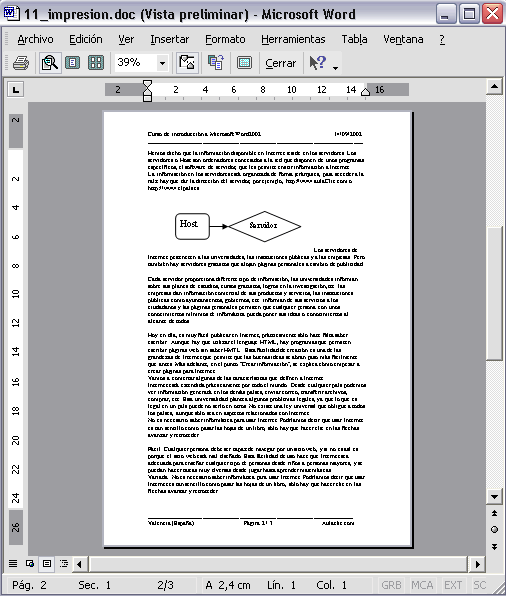Click the Col. 1 status entry
This screenshot has height=596, width=506.
pyautogui.click(x=332, y=585)
